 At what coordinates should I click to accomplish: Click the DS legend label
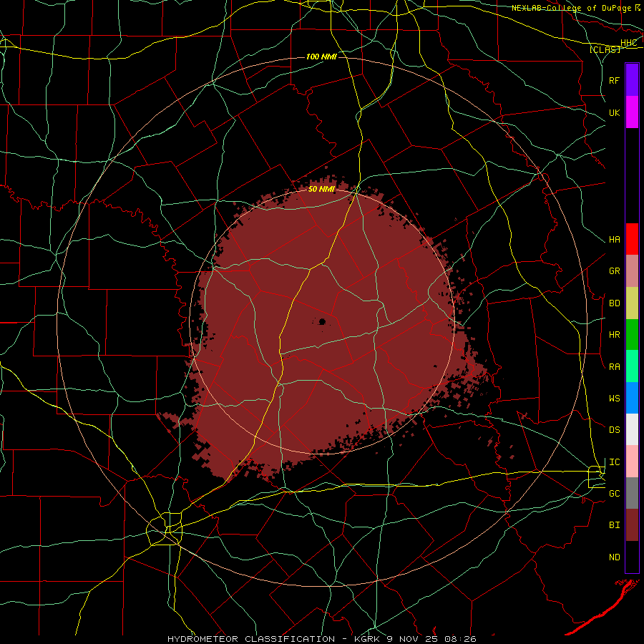coord(615,430)
